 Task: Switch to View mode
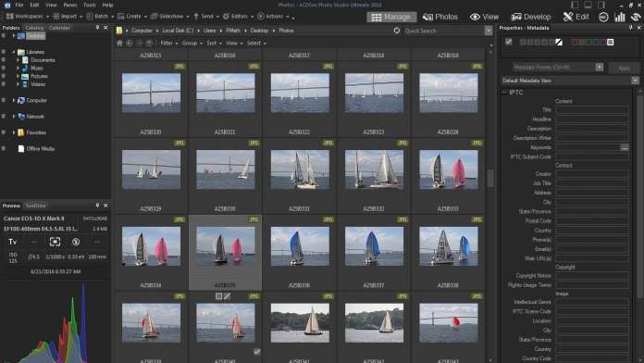pyautogui.click(x=485, y=17)
